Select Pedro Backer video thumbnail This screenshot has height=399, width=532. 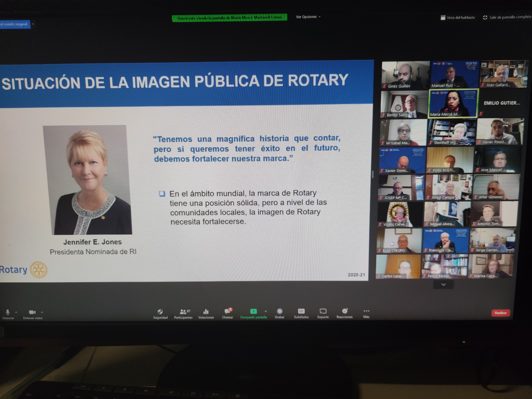point(445,266)
